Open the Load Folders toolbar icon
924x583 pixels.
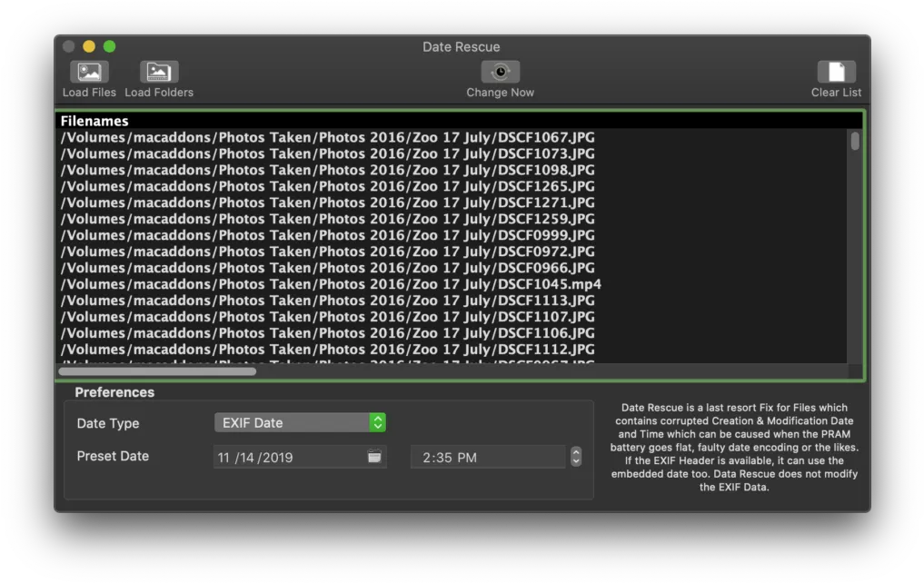click(158, 72)
